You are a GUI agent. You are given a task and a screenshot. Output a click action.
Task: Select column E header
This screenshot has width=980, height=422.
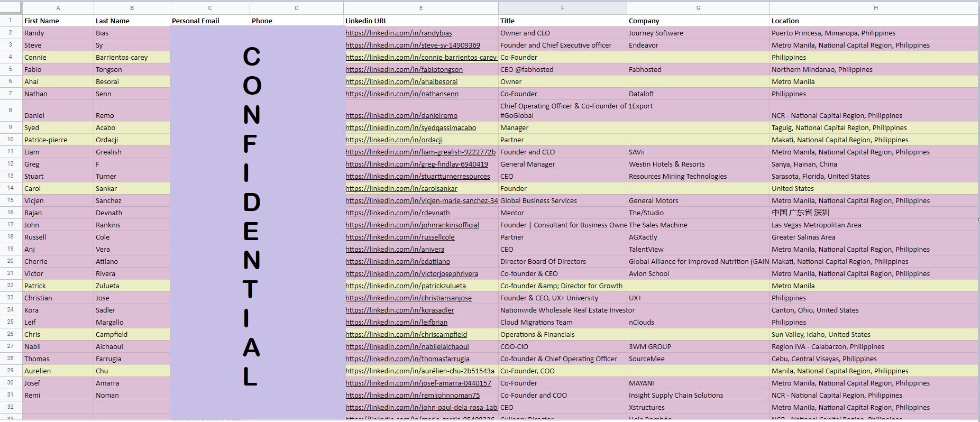coord(421,8)
